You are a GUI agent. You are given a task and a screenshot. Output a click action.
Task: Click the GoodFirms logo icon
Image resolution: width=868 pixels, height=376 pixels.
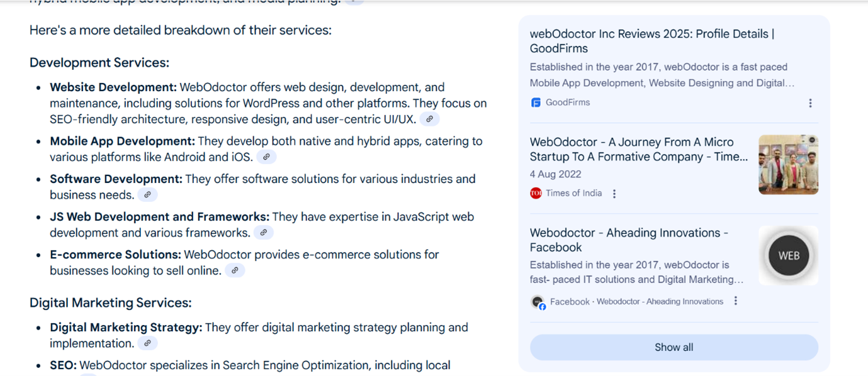coord(536,102)
